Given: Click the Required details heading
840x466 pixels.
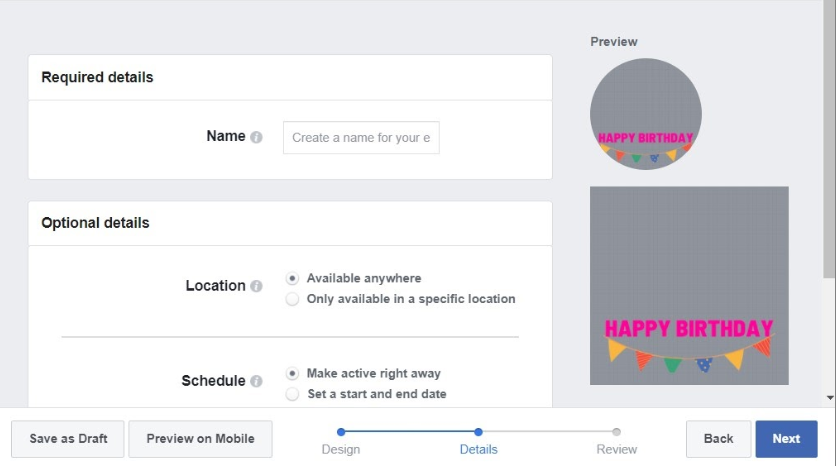Looking at the screenshot, I should click(97, 77).
